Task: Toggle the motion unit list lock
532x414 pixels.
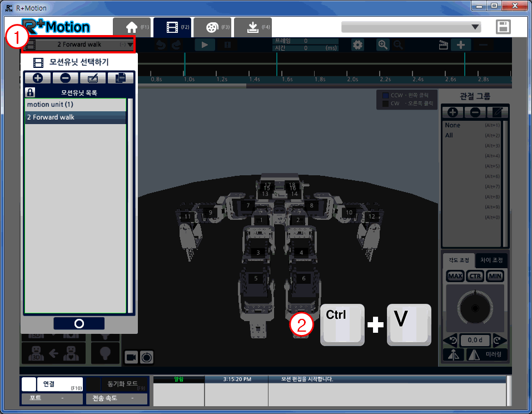Action: tap(30, 92)
